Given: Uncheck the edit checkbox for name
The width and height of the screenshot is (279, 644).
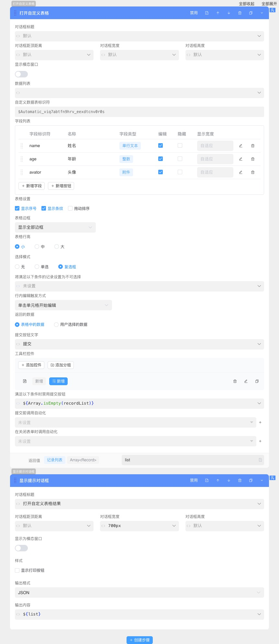Looking at the screenshot, I should (161, 145).
